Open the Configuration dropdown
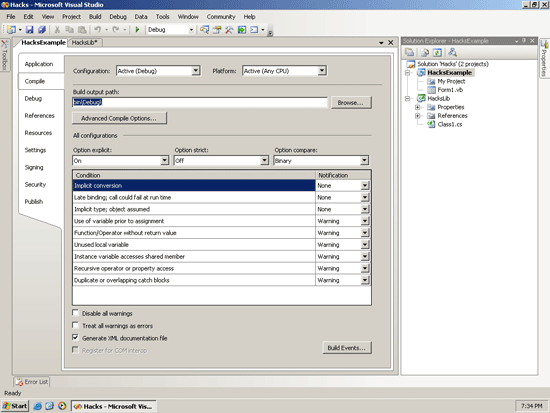The image size is (550, 413). pyautogui.click(x=196, y=71)
